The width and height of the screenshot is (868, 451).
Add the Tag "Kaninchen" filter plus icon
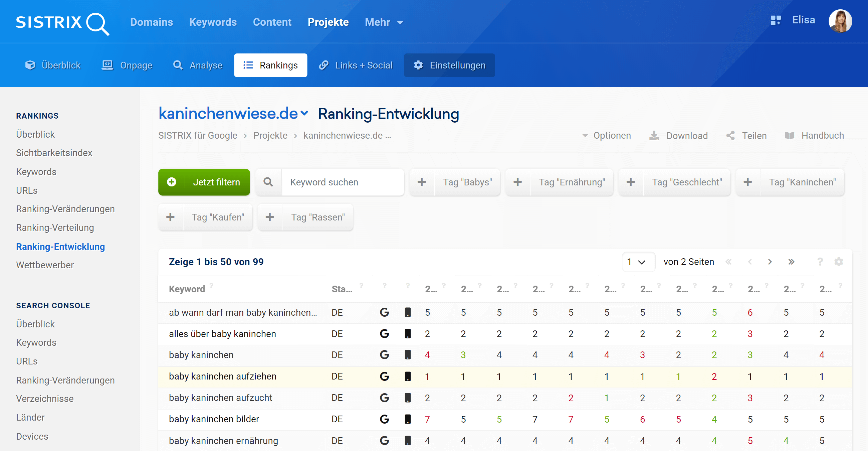(748, 182)
